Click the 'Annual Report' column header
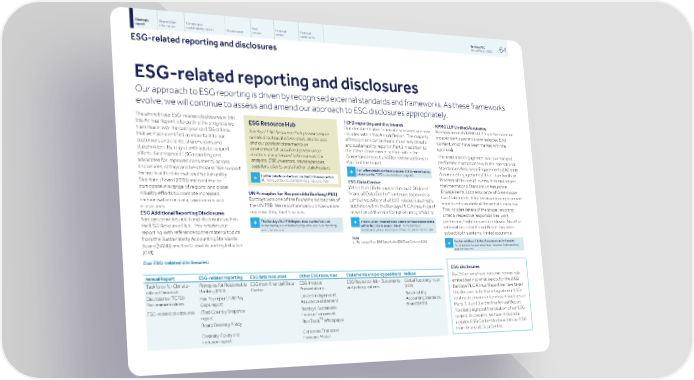The width and height of the screenshot is (694, 380). pos(160,279)
